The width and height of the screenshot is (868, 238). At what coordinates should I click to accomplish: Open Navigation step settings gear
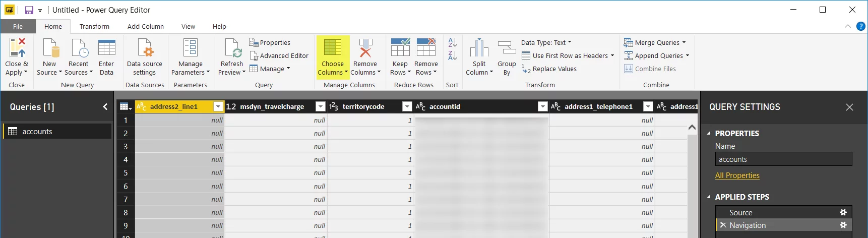pos(843,225)
